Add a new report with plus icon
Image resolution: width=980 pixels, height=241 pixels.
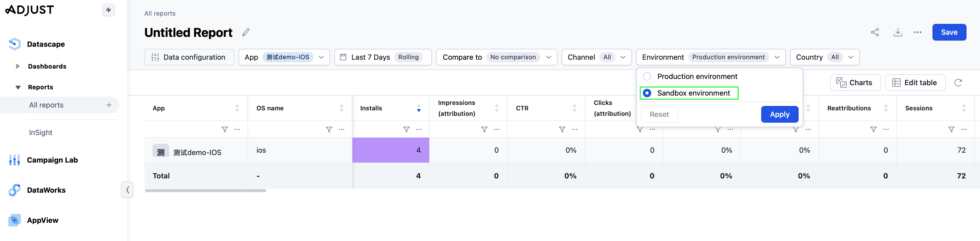pyautogui.click(x=109, y=105)
